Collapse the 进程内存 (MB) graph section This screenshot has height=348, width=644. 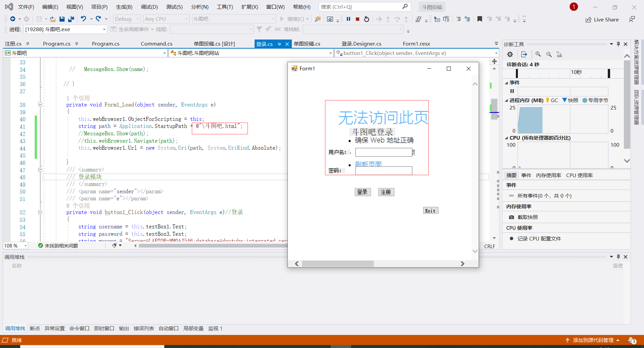click(x=506, y=100)
